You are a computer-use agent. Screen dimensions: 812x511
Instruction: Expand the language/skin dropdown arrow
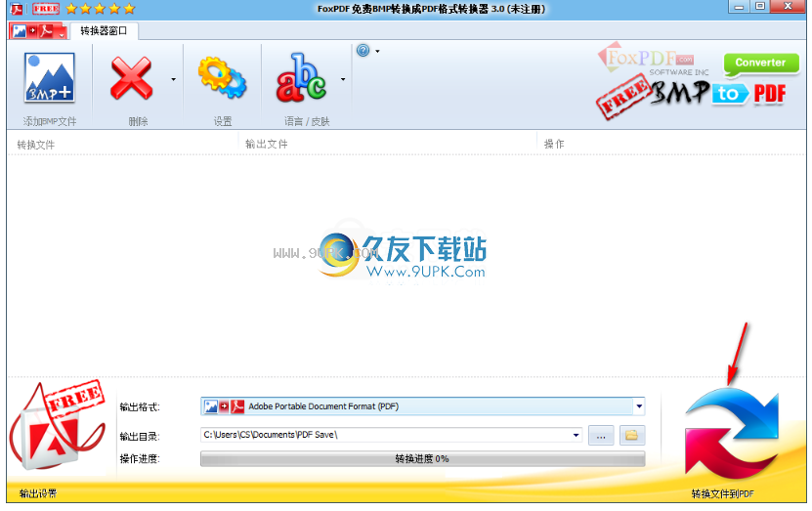[343, 79]
